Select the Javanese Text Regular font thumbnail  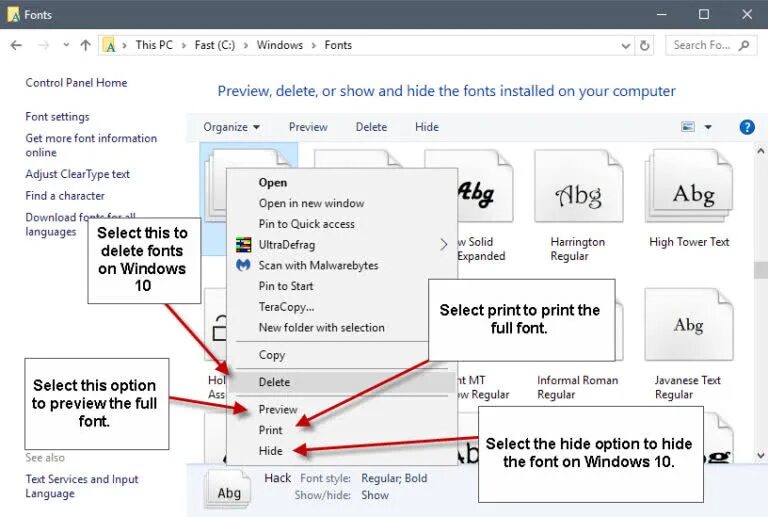(x=689, y=325)
